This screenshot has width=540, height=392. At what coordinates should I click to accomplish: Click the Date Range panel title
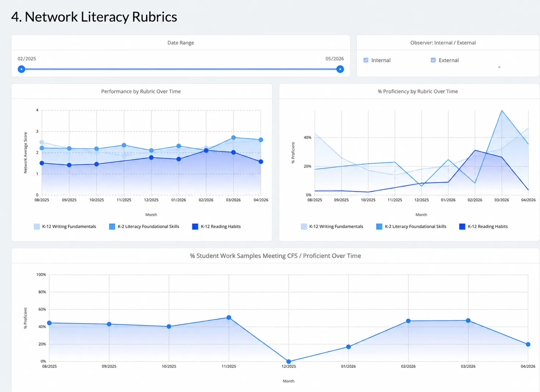click(181, 43)
